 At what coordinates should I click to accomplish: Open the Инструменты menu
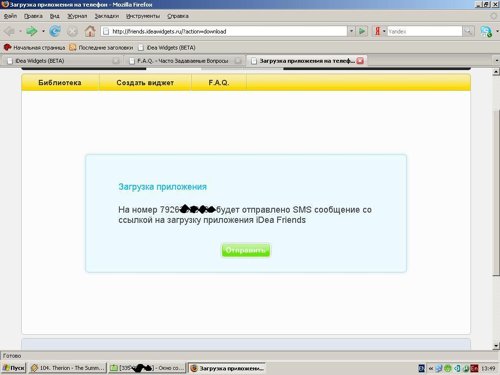pos(143,16)
